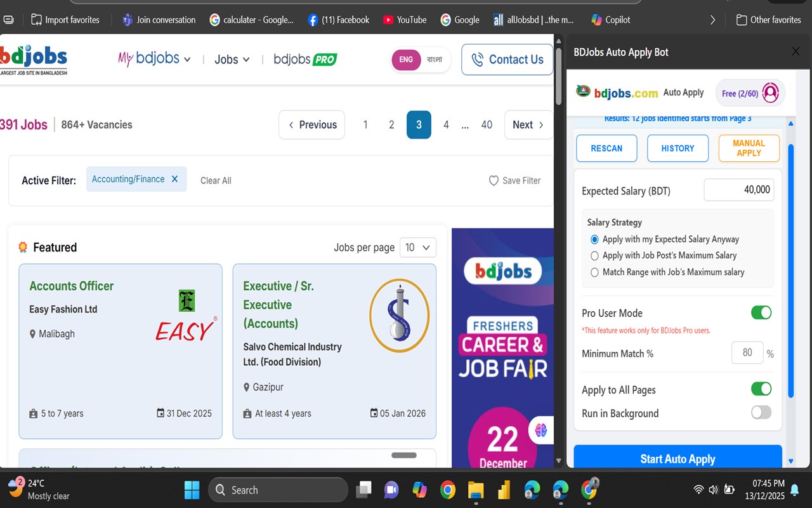Toggle Pro User Mode switch
Viewport: 812px width, 508px height.
point(761,312)
